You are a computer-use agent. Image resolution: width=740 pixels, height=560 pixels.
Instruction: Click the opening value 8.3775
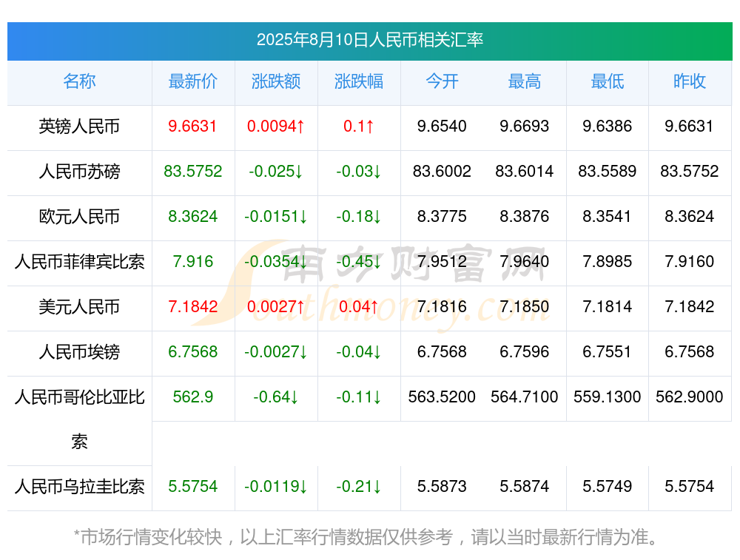point(442,217)
